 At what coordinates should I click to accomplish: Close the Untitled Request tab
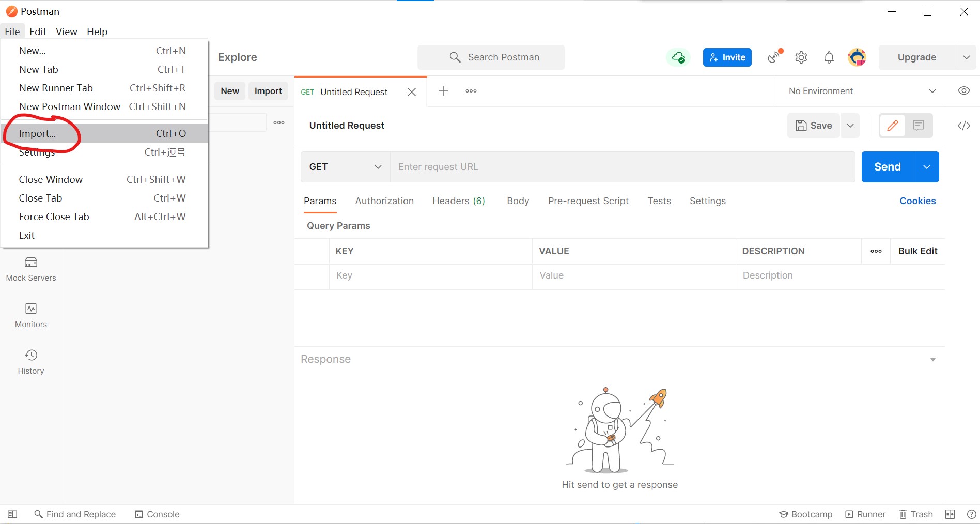(x=412, y=92)
